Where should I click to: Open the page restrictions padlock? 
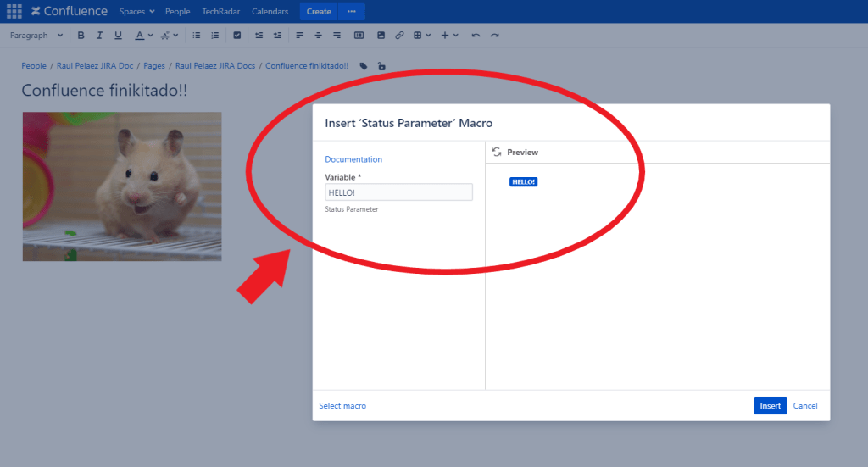[x=381, y=66]
